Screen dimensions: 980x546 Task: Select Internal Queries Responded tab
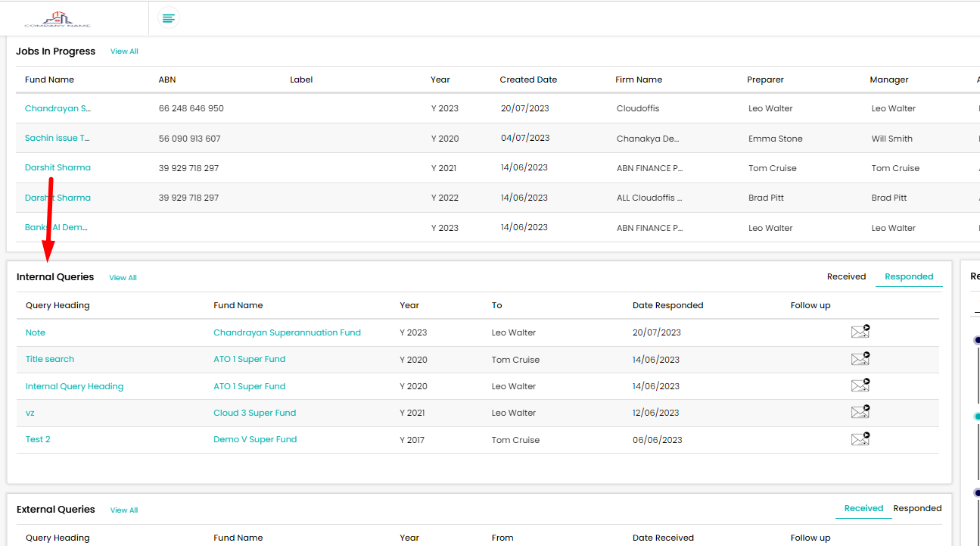pyautogui.click(x=909, y=276)
